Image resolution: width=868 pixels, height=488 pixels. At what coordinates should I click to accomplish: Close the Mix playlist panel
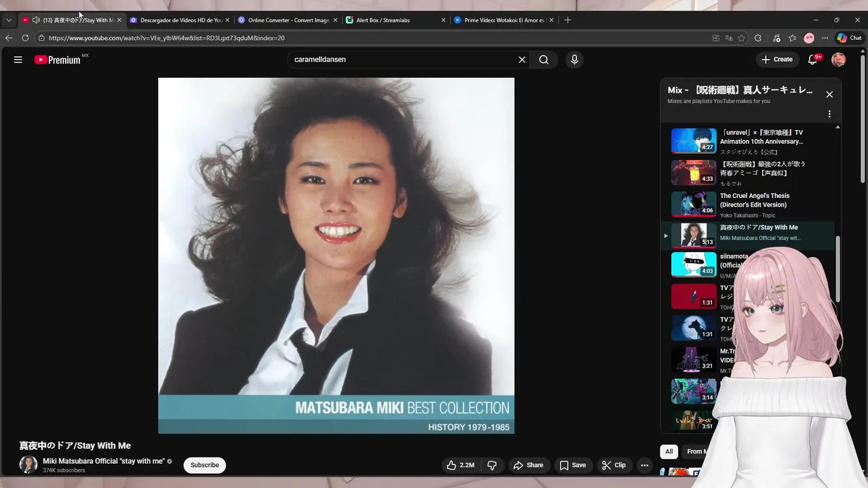829,94
